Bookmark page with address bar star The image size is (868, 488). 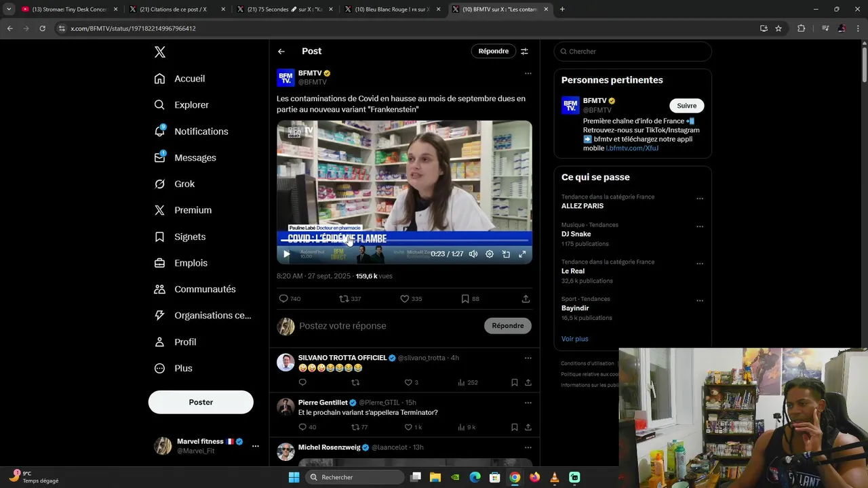(778, 28)
